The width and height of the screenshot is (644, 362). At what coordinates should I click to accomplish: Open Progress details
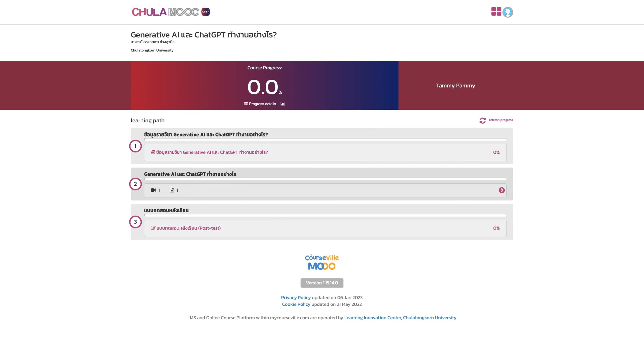[x=262, y=104]
